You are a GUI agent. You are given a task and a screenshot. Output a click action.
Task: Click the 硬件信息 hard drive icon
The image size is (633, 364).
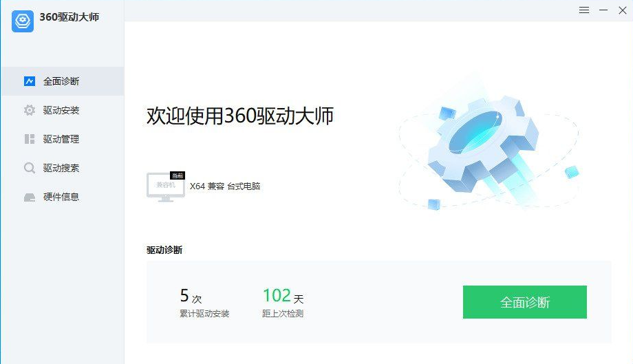click(x=30, y=197)
